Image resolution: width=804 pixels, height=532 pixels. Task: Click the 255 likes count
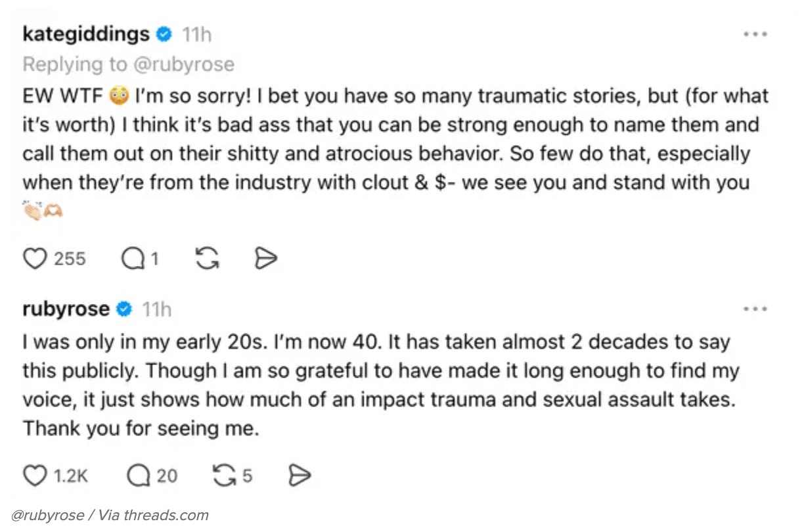tap(70, 259)
